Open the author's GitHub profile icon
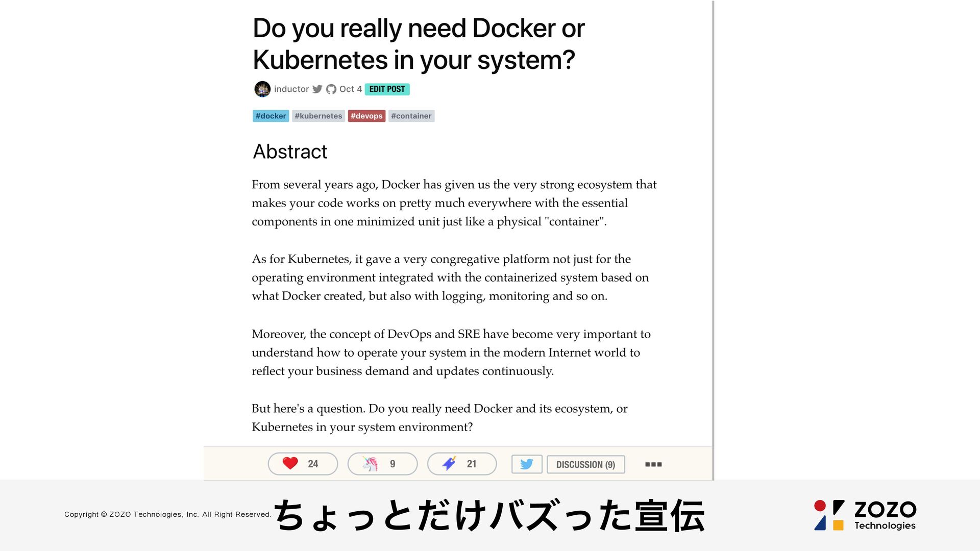This screenshot has width=980, height=551. (331, 89)
